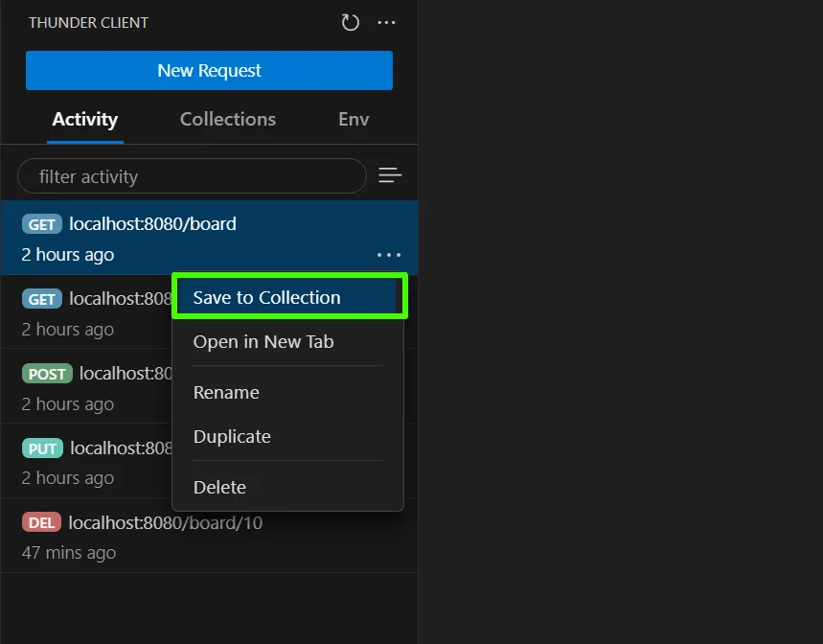The height and width of the screenshot is (644, 823).
Task: Open the activity filter options menu icon
Action: tap(390, 175)
